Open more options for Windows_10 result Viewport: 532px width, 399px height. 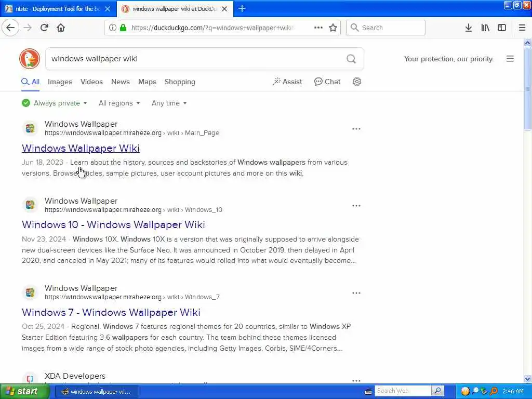[x=356, y=206]
